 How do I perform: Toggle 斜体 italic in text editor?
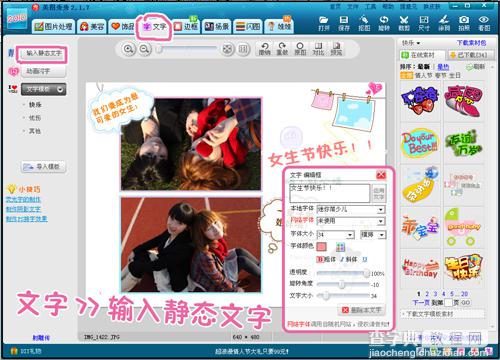(349, 259)
